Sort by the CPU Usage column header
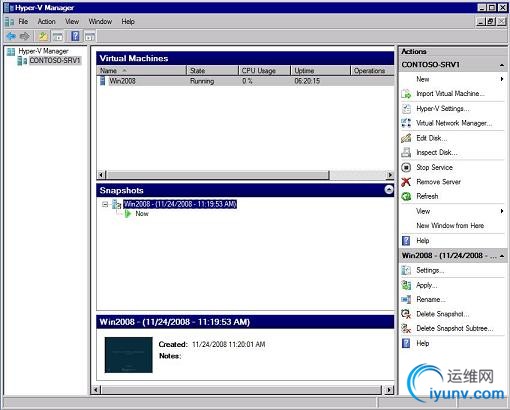The width and height of the screenshot is (510, 410). [x=265, y=71]
